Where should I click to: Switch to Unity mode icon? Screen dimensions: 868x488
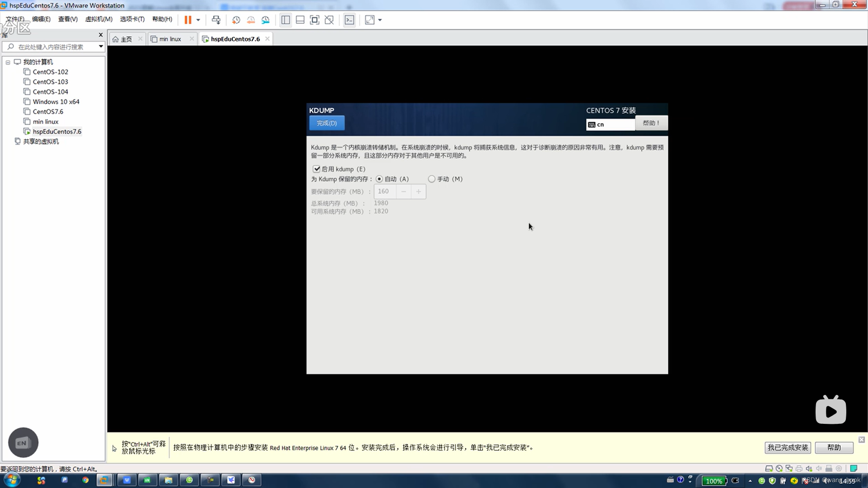[x=329, y=20]
